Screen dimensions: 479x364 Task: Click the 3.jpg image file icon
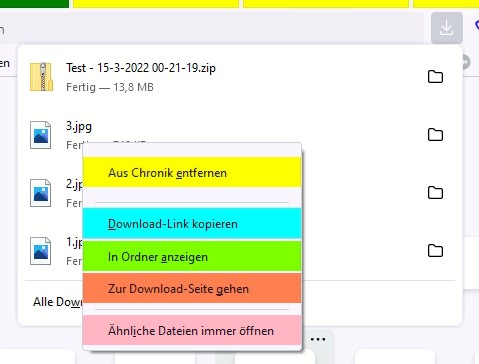point(41,135)
